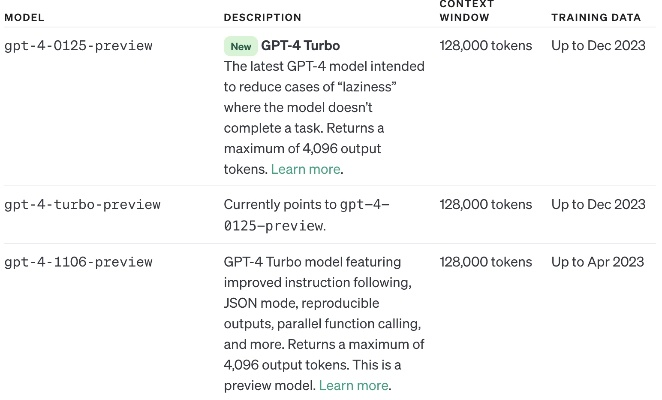Click 128,000 tokens in the gpt-4-1106-preview row
The height and width of the screenshot is (400, 662).
[485, 262]
